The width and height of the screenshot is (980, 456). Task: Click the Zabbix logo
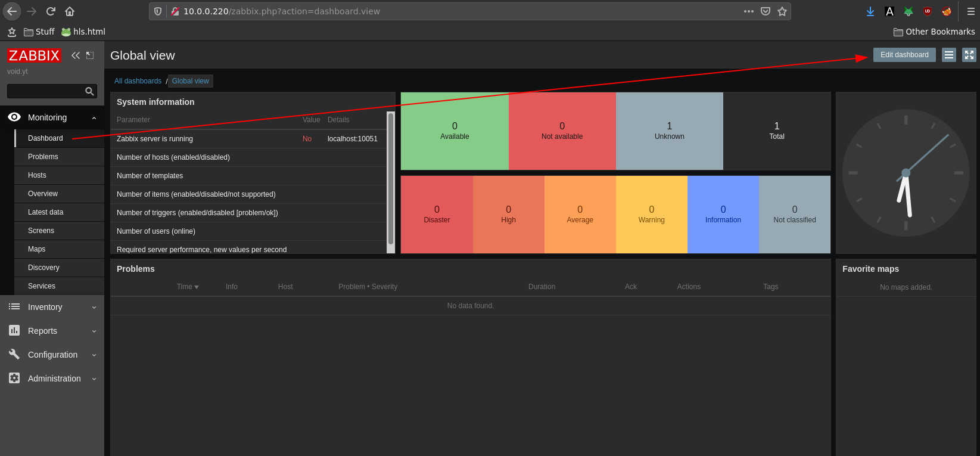click(34, 55)
